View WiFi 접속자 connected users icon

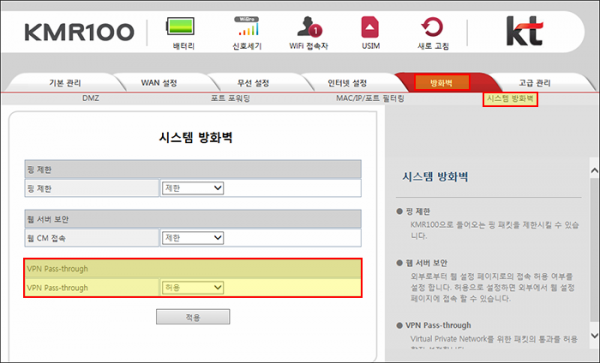[309, 26]
